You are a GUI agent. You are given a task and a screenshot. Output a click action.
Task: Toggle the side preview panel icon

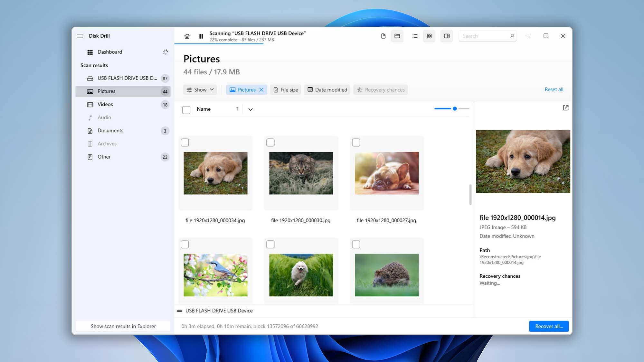click(x=447, y=36)
